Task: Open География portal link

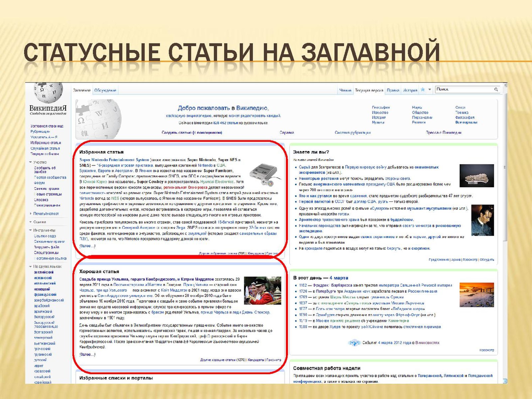Action: click(381, 107)
